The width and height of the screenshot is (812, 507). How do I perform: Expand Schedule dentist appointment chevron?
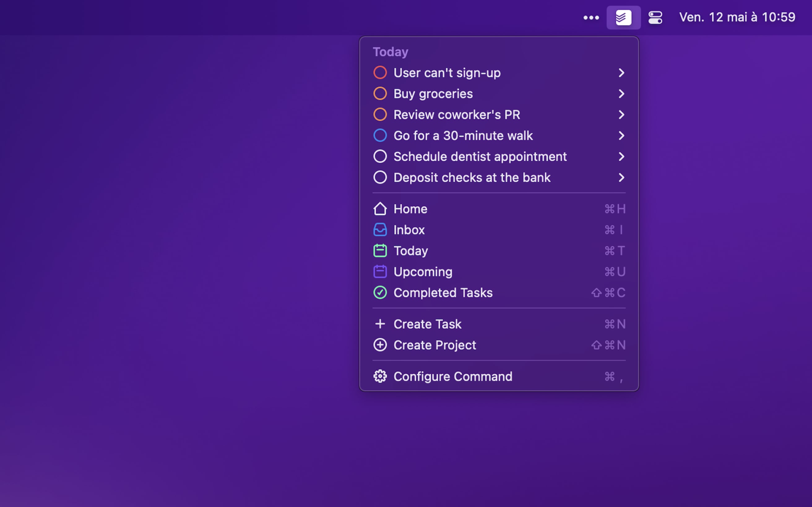coord(621,157)
